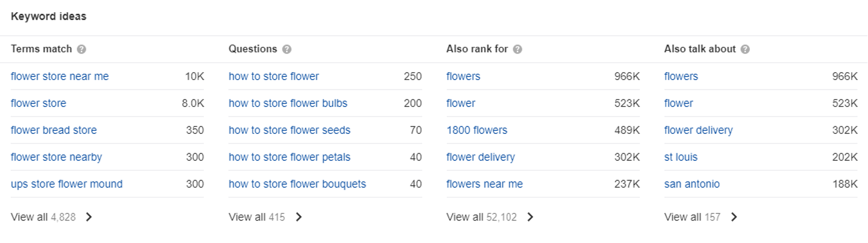Select the flower bread store keyword
The height and width of the screenshot is (243, 868).
pyautogui.click(x=54, y=130)
